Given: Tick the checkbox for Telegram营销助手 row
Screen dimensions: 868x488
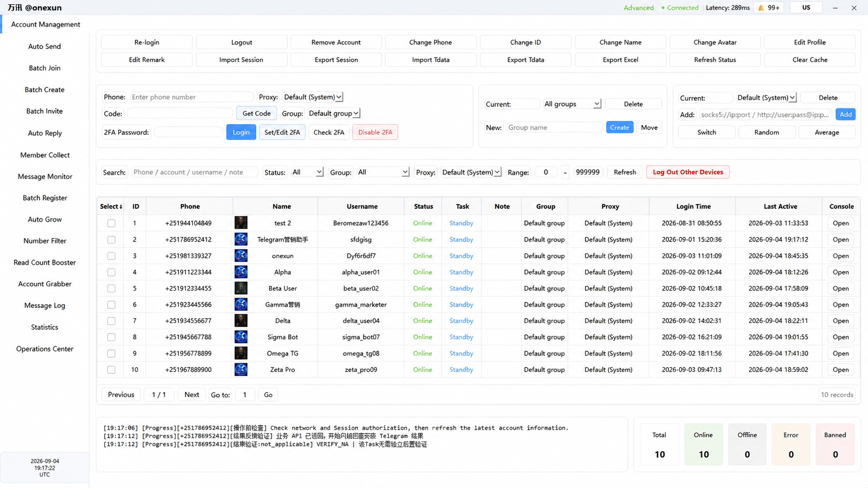Looking at the screenshot, I should pos(111,240).
